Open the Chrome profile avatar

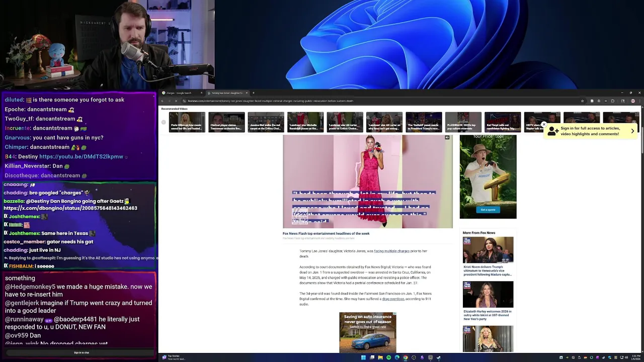633,101
